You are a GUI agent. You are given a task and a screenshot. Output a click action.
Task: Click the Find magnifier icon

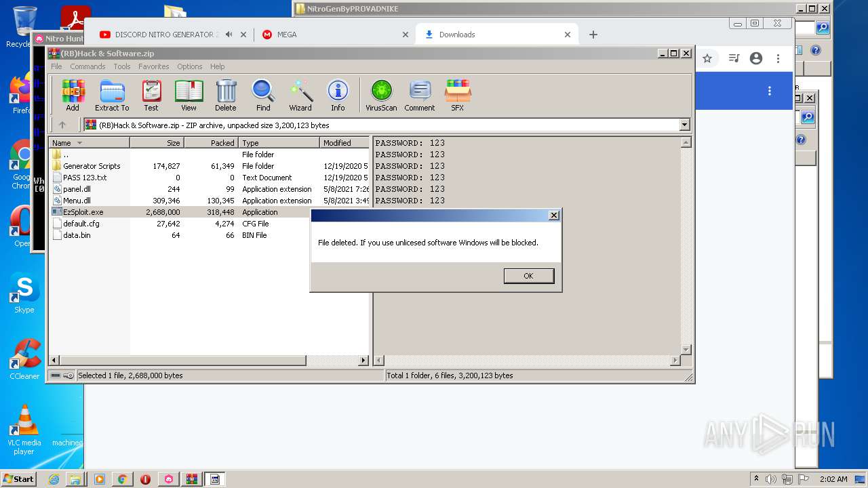click(x=263, y=95)
